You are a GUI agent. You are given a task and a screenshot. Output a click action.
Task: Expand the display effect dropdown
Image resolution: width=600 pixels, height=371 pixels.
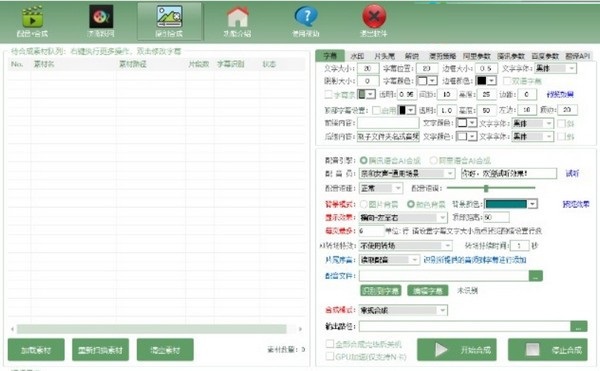point(442,218)
